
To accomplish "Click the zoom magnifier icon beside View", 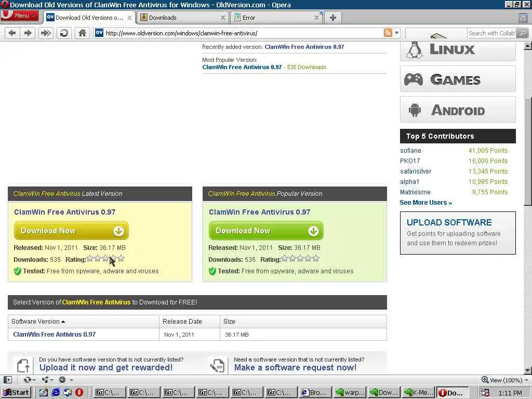I will (485, 380).
